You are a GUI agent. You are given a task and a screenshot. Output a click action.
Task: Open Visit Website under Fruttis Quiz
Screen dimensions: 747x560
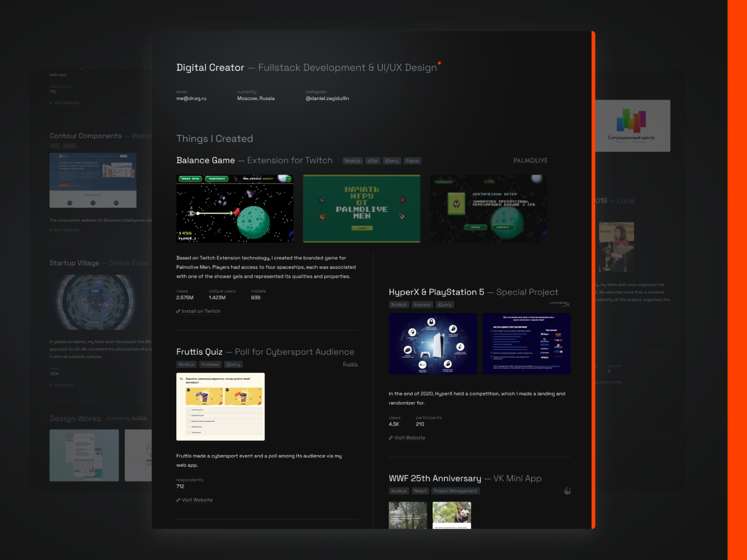coord(197,500)
